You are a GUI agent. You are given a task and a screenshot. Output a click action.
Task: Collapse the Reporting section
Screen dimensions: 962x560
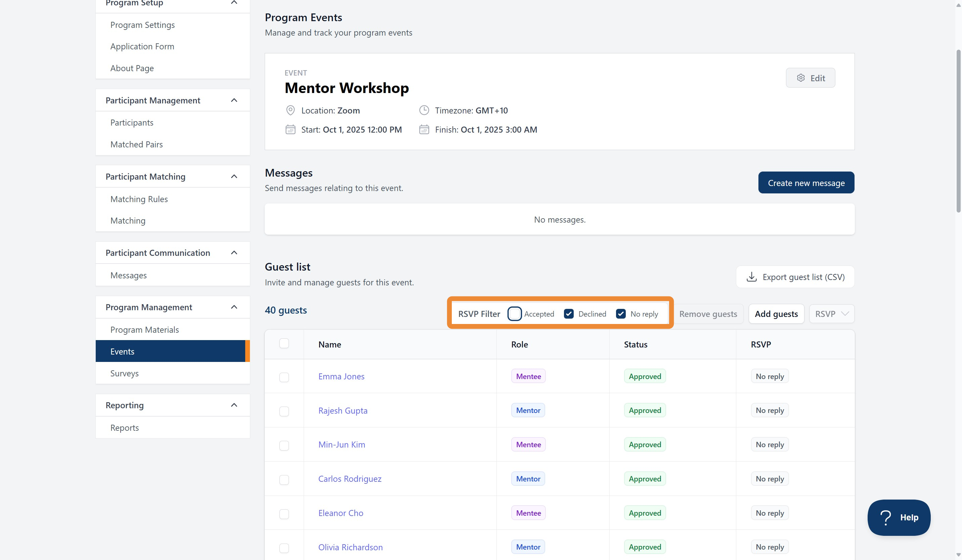click(x=234, y=405)
